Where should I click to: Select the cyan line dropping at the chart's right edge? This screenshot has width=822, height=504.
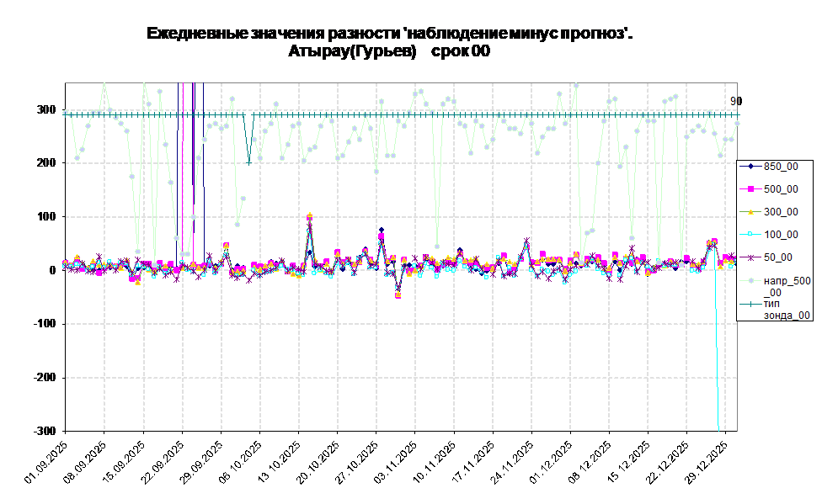pyautogui.click(x=718, y=370)
